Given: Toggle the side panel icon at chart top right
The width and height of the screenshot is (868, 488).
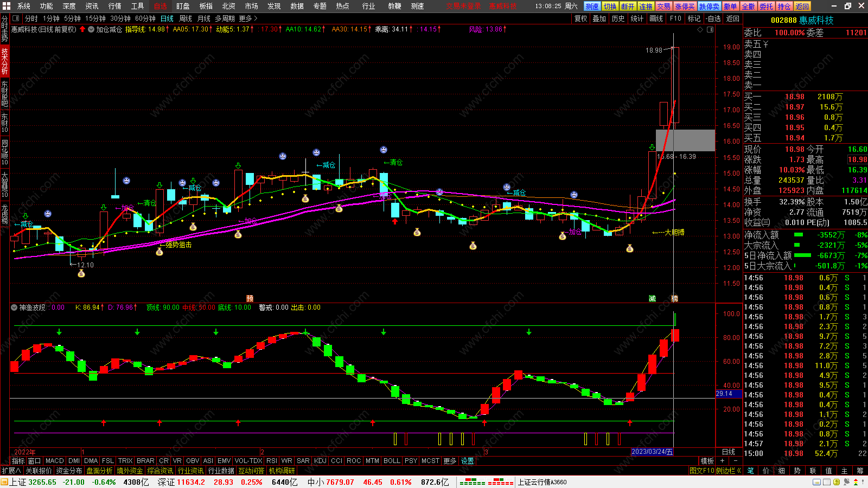Looking at the screenshot, I should (710, 29).
